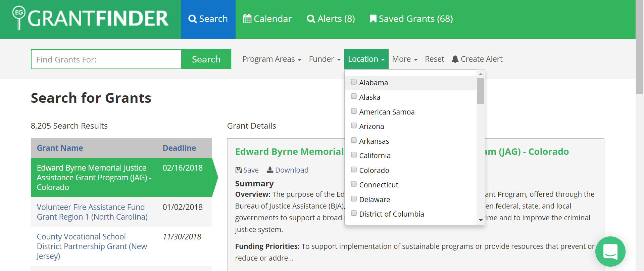Viewport: 644px width, 271px height.
Task: Open the Calendar tab
Action: [x=267, y=19]
